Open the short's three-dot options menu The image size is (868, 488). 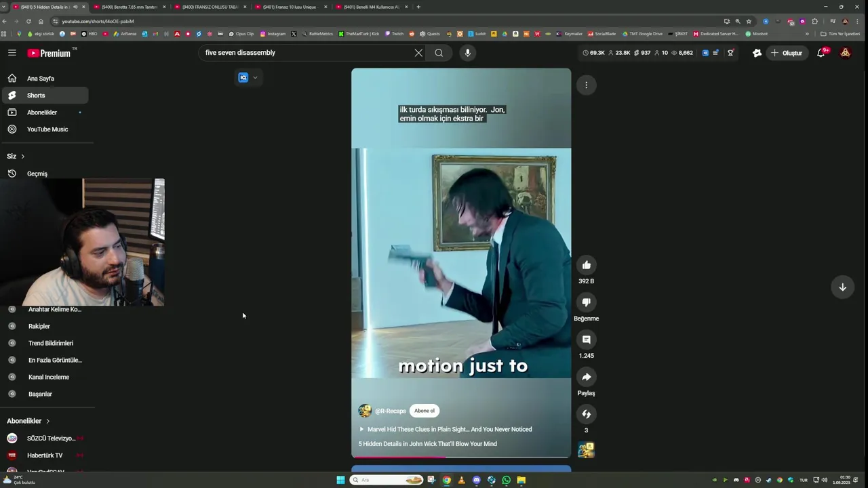tap(587, 85)
